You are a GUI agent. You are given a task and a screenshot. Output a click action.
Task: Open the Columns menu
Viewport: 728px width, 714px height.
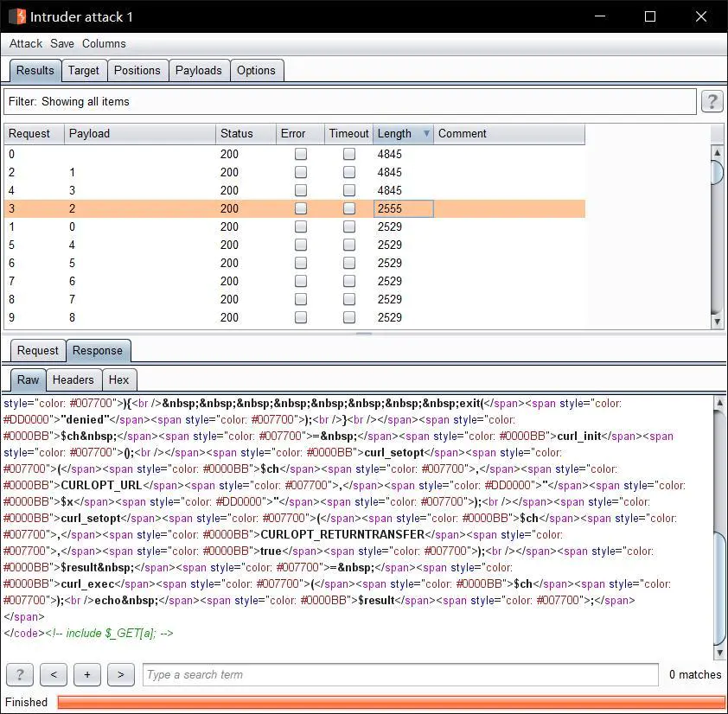pos(104,43)
